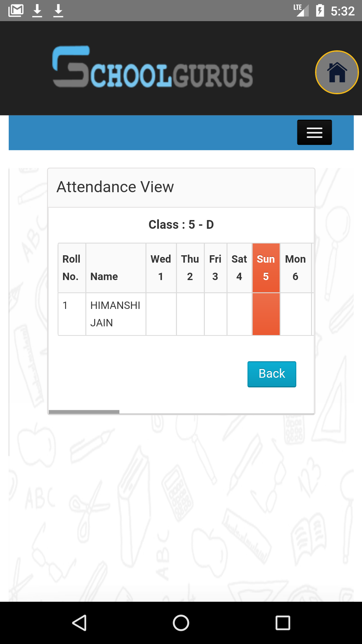This screenshot has width=362, height=644.
Task: Tap the first download notification icon
Action: click(37, 11)
